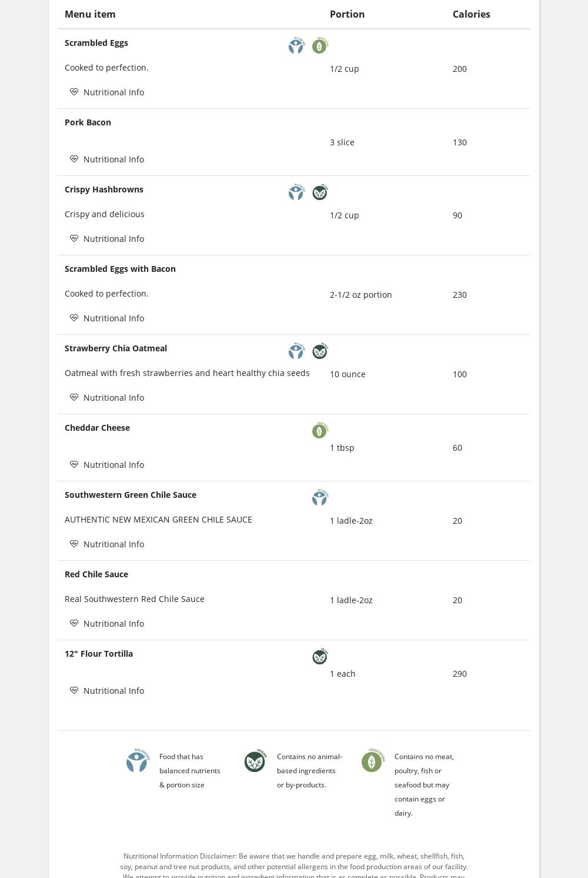This screenshot has height=878, width=588.
Task: Click the Balanced icon on Scrambled Eggs
Action: [x=296, y=45]
